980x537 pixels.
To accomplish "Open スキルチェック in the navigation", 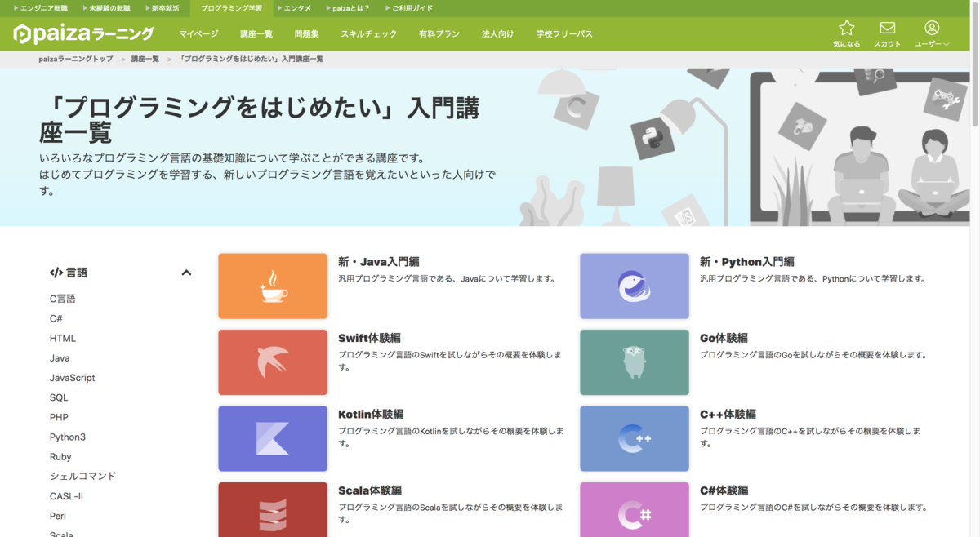I will 368,34.
